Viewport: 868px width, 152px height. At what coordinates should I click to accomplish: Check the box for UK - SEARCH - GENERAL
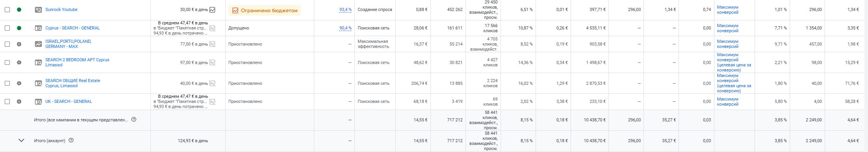pos(7,101)
